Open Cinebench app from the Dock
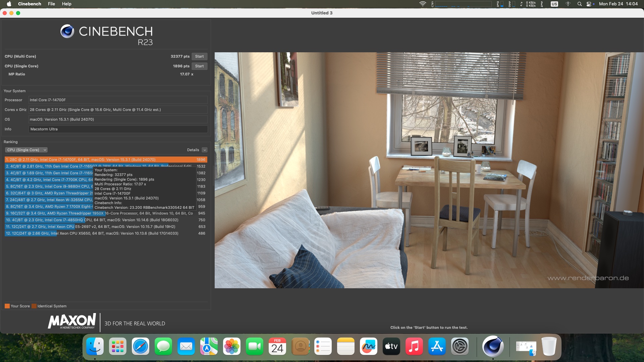644x362 pixels. pyautogui.click(x=493, y=346)
